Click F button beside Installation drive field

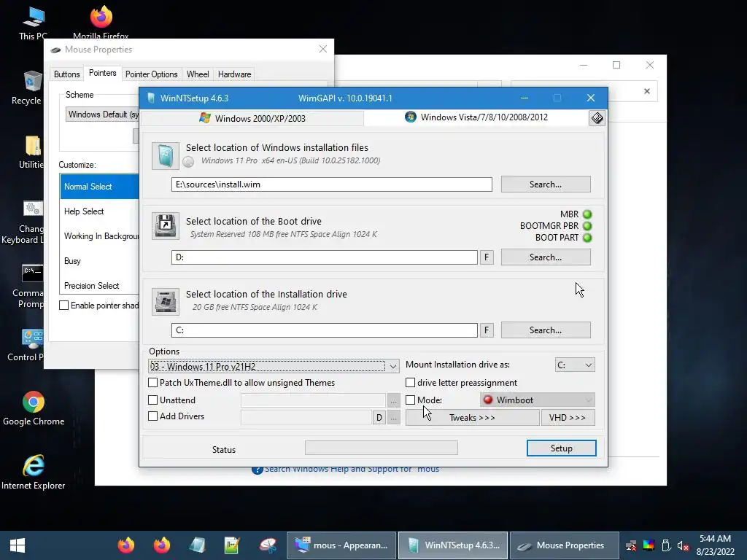(487, 330)
